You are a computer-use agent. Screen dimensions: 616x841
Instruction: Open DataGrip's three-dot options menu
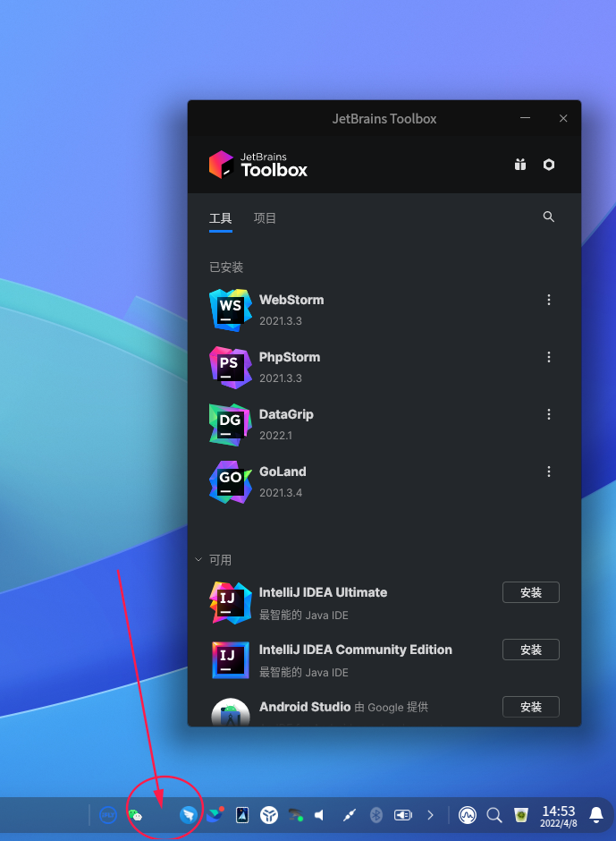548,414
